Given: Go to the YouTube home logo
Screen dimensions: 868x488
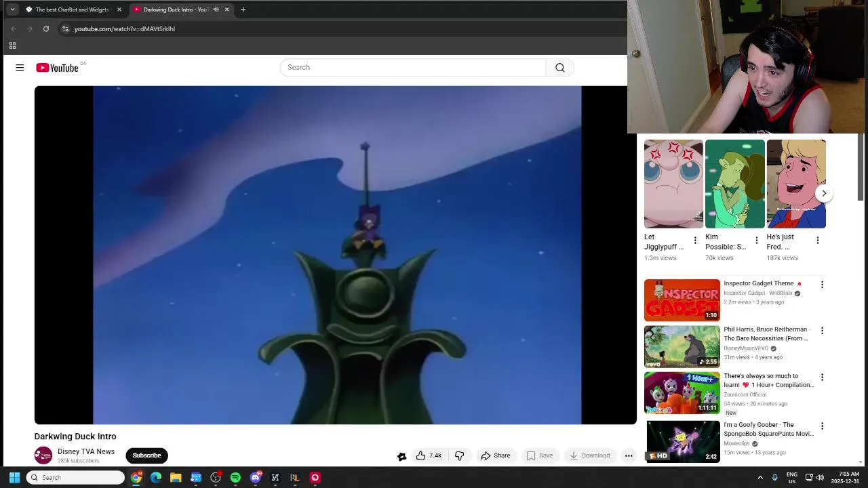Looking at the screenshot, I should [58, 68].
